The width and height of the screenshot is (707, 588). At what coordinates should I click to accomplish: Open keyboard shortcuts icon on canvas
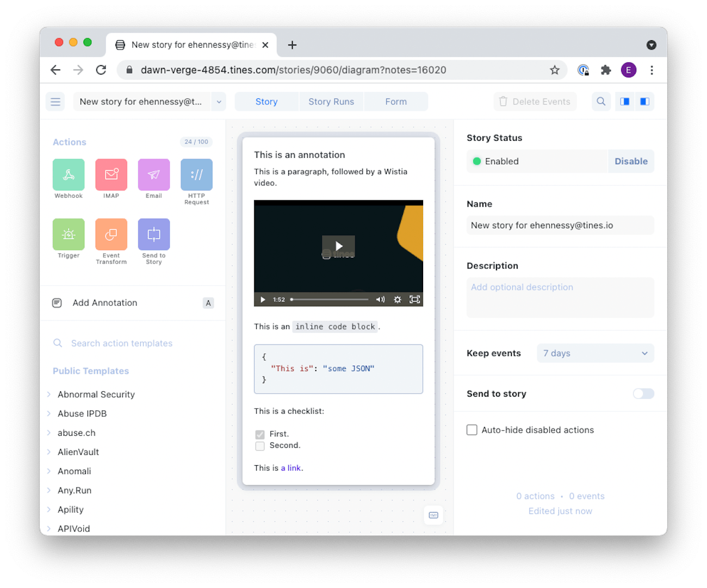click(433, 515)
